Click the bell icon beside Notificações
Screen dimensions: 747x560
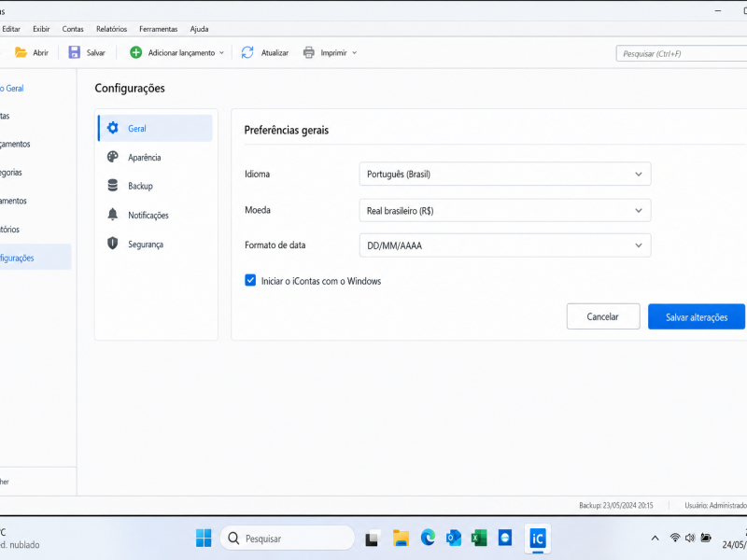(112, 215)
